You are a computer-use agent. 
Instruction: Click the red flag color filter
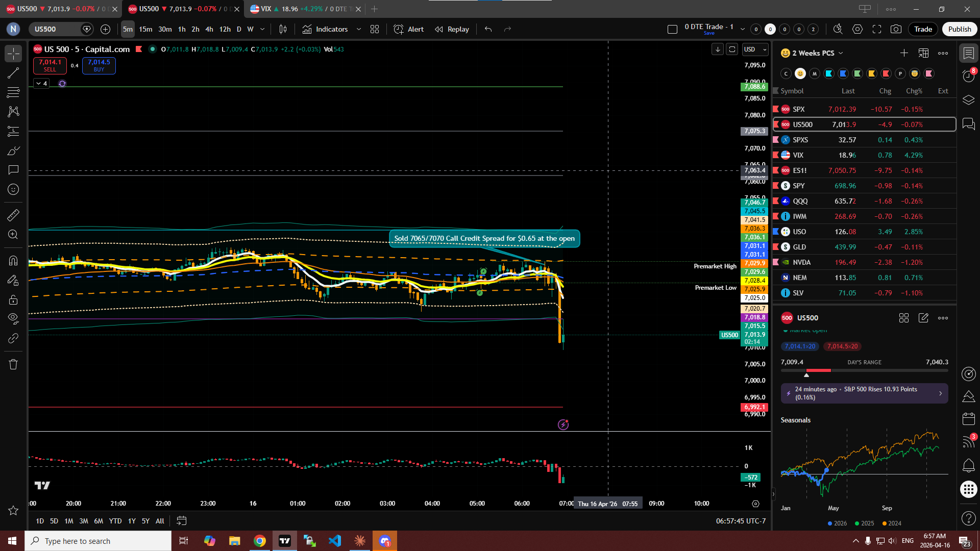(x=886, y=73)
